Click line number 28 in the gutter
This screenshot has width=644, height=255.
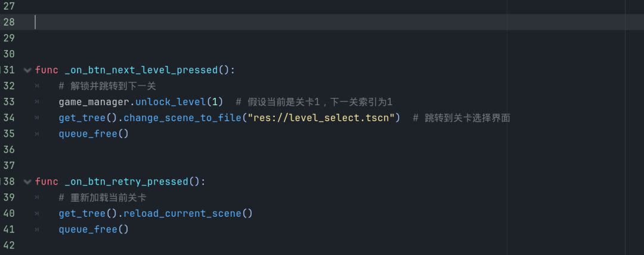coord(8,22)
